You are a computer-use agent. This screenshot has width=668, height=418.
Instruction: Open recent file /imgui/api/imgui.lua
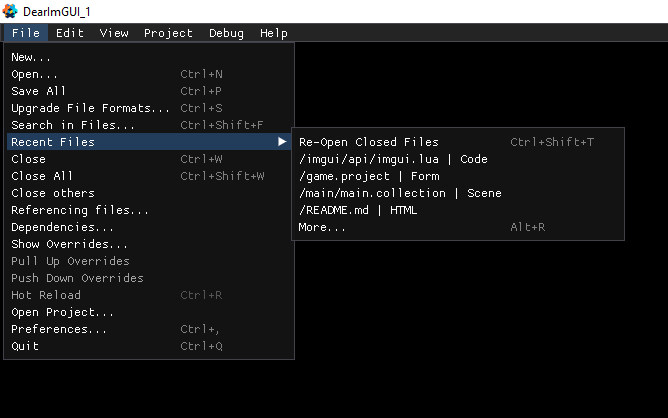point(393,159)
